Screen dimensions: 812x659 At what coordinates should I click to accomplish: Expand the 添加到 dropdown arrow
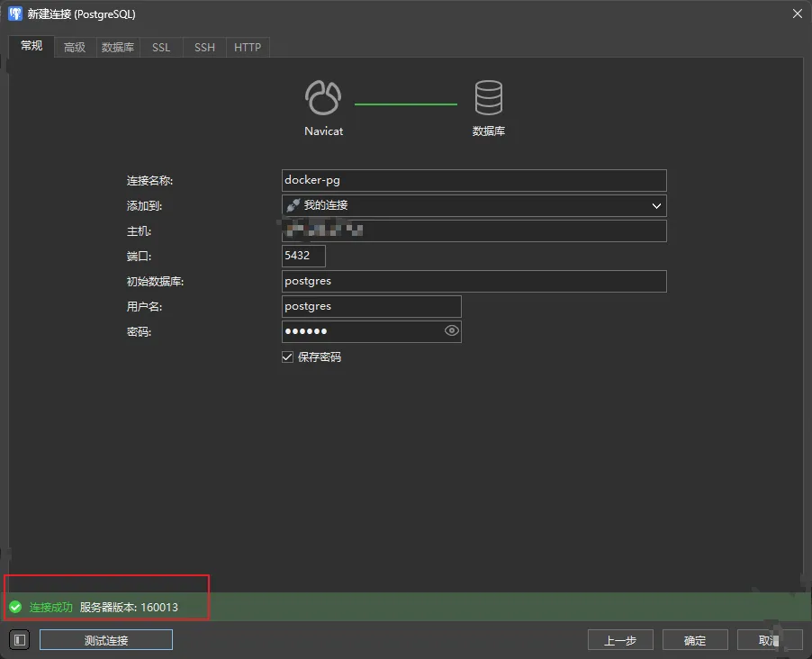[x=656, y=205]
